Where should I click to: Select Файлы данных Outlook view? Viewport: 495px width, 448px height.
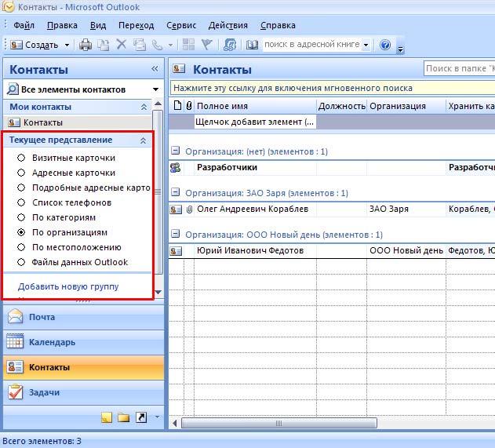21,262
